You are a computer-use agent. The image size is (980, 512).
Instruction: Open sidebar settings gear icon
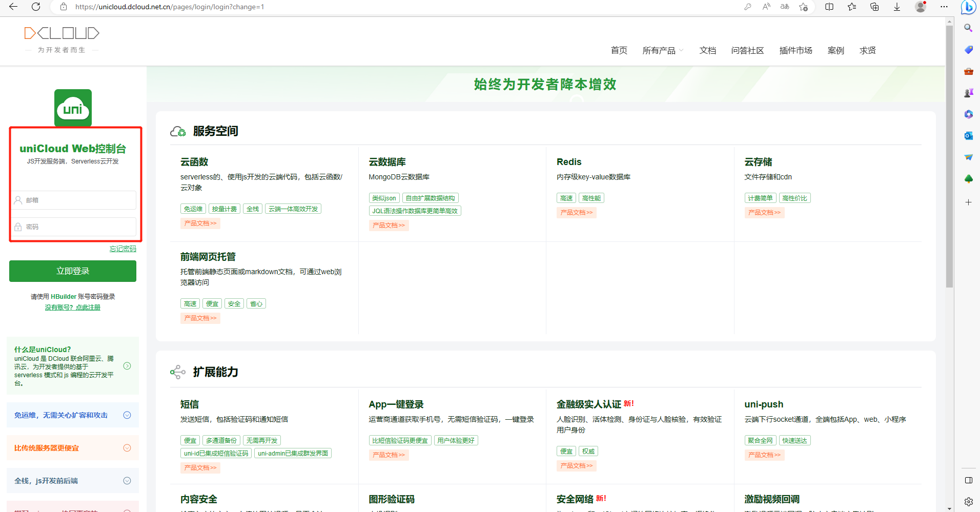[x=968, y=502]
